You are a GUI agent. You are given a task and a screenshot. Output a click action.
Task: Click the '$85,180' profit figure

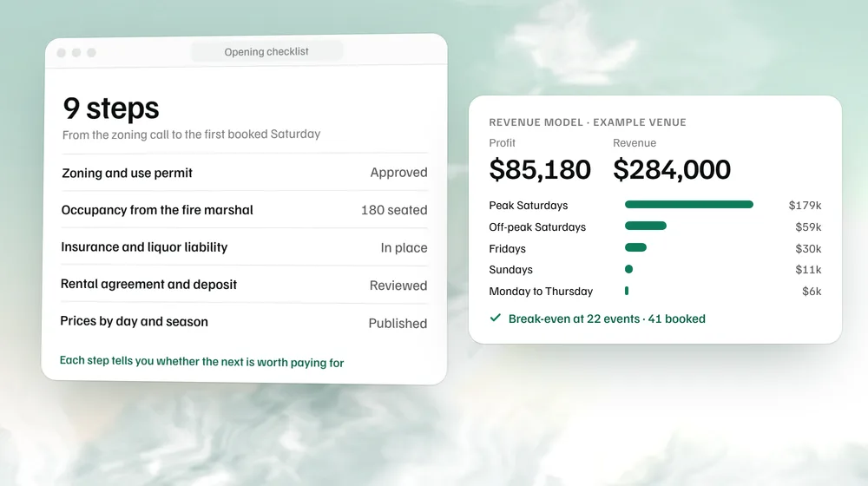point(540,169)
